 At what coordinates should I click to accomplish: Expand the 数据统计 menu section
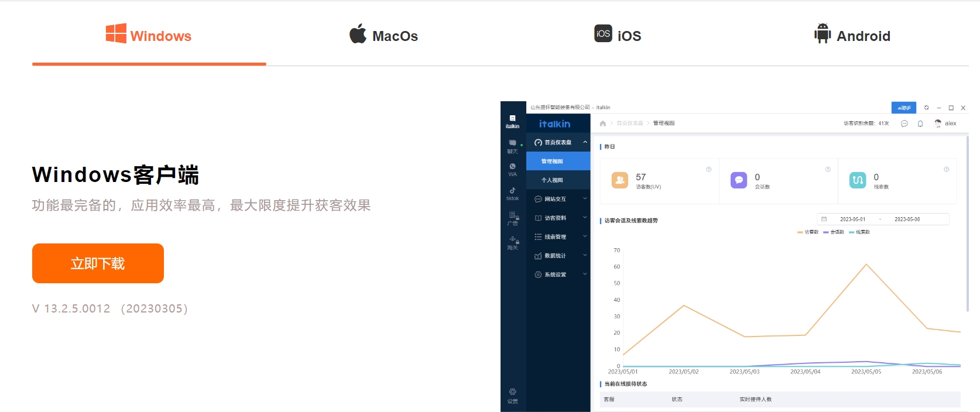[x=558, y=256]
